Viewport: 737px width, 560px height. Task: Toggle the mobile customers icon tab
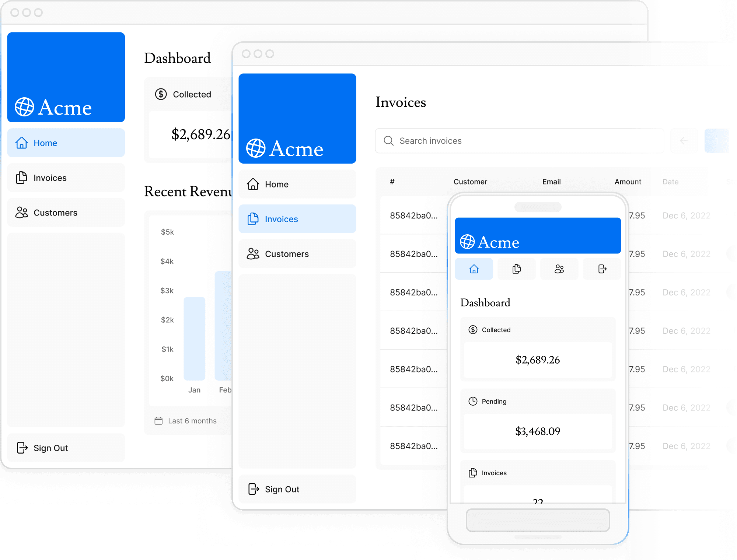coord(559,269)
